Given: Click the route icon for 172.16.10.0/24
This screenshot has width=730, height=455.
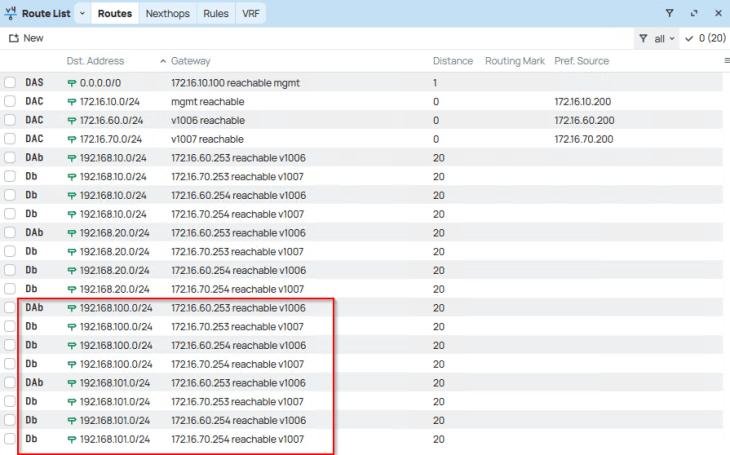Looking at the screenshot, I should [72, 102].
